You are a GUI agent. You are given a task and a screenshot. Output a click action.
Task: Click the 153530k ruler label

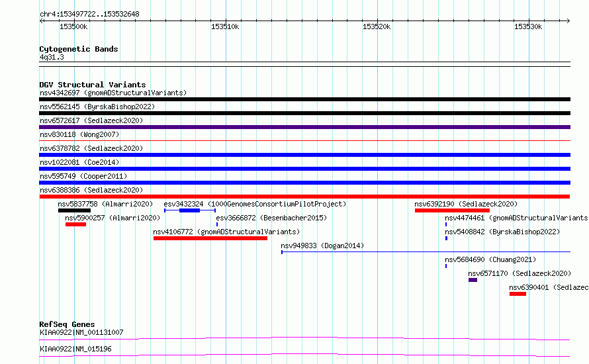tap(528, 26)
